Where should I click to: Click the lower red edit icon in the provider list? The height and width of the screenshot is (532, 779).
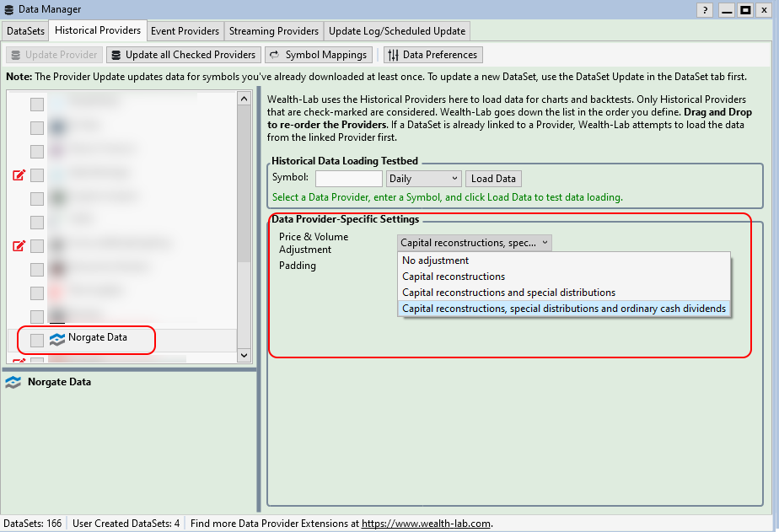[19, 245]
